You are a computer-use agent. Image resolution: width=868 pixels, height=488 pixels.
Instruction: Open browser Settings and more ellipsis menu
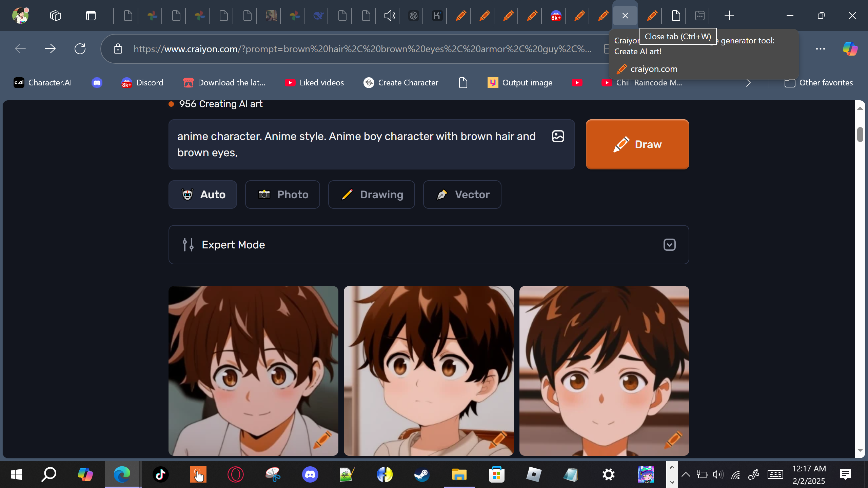[820, 49]
